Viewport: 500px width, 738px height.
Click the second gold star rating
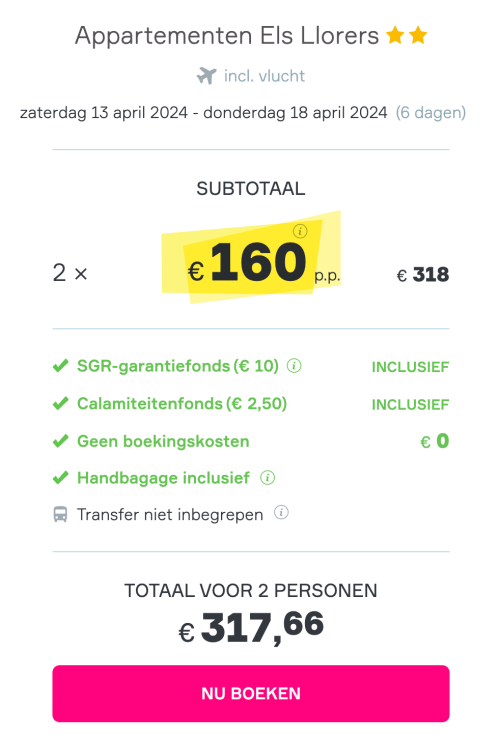pyautogui.click(x=418, y=35)
